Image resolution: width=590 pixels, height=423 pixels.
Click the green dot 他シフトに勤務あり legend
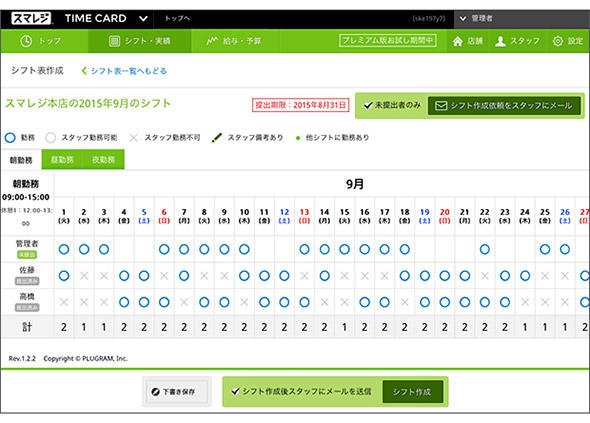coord(298,138)
